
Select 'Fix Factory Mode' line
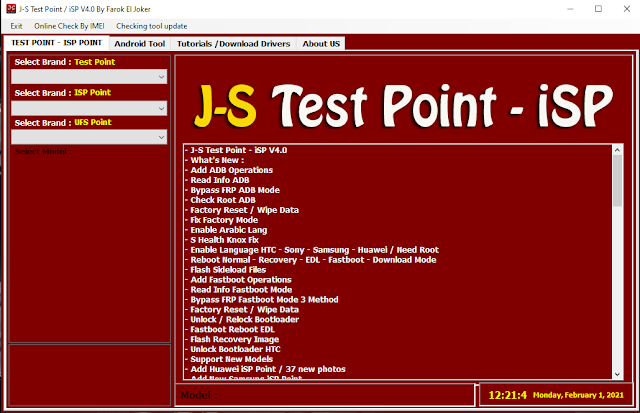point(224,220)
